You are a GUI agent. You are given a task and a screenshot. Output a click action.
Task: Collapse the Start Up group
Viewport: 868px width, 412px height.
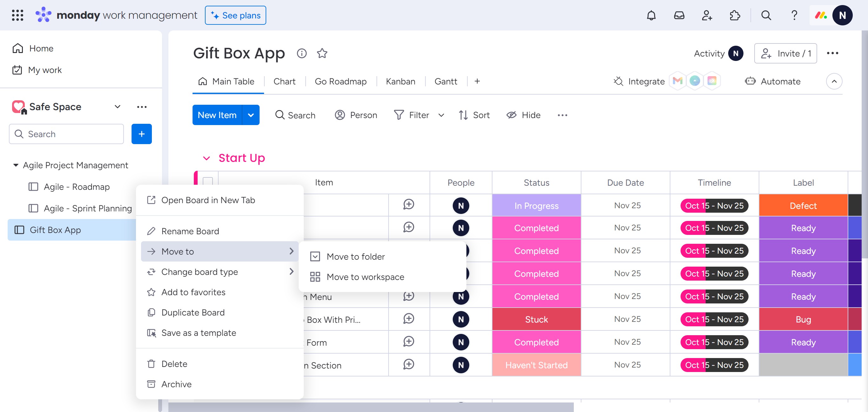pyautogui.click(x=206, y=158)
